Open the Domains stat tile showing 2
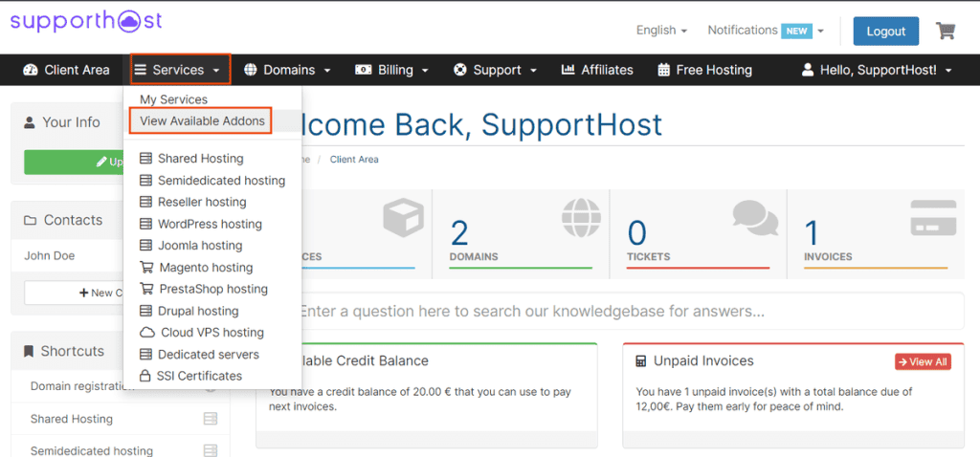 520,234
